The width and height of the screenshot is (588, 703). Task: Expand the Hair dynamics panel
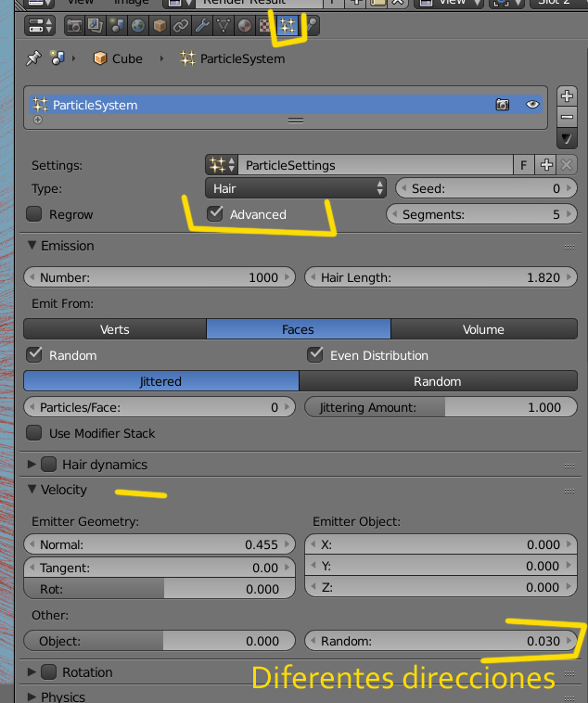32,464
